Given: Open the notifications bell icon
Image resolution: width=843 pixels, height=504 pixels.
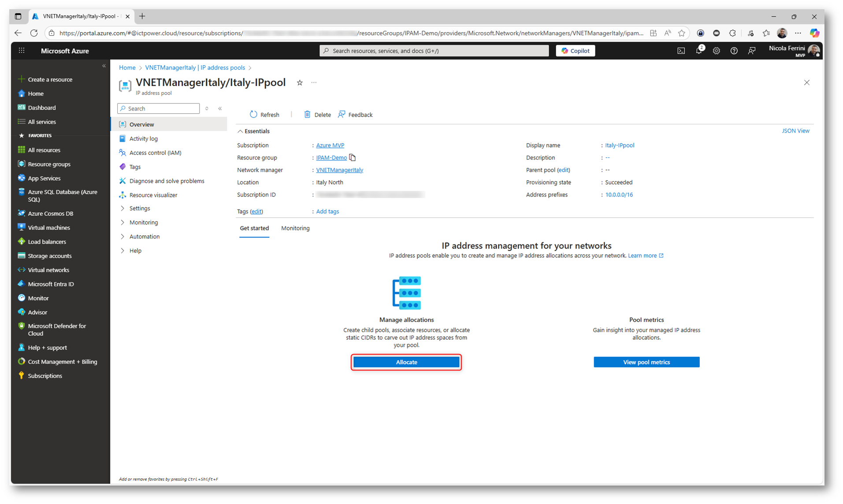Looking at the screenshot, I should pyautogui.click(x=698, y=51).
